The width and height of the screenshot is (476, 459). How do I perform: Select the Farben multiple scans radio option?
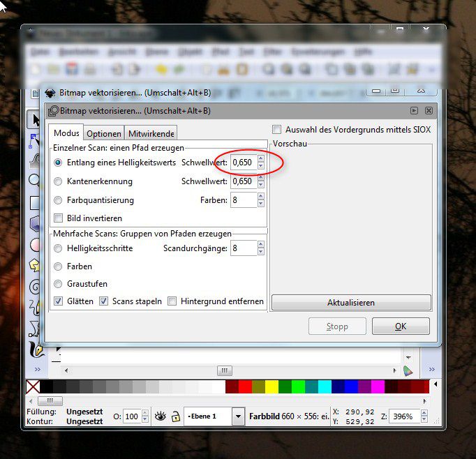[x=58, y=266]
